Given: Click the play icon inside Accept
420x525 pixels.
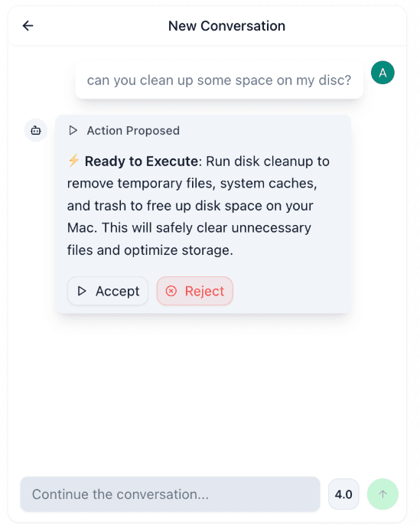Looking at the screenshot, I should (82, 291).
